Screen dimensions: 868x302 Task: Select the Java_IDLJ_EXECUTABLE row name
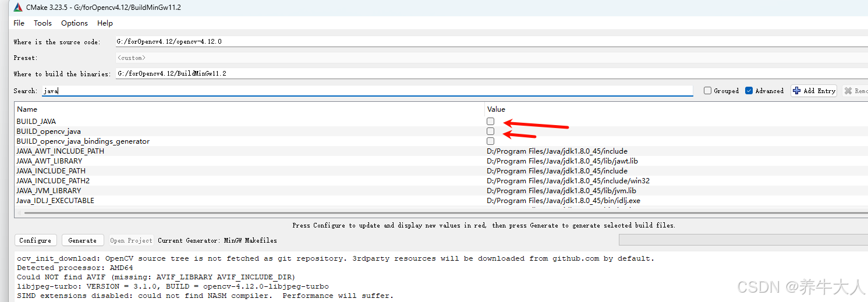tap(55, 201)
